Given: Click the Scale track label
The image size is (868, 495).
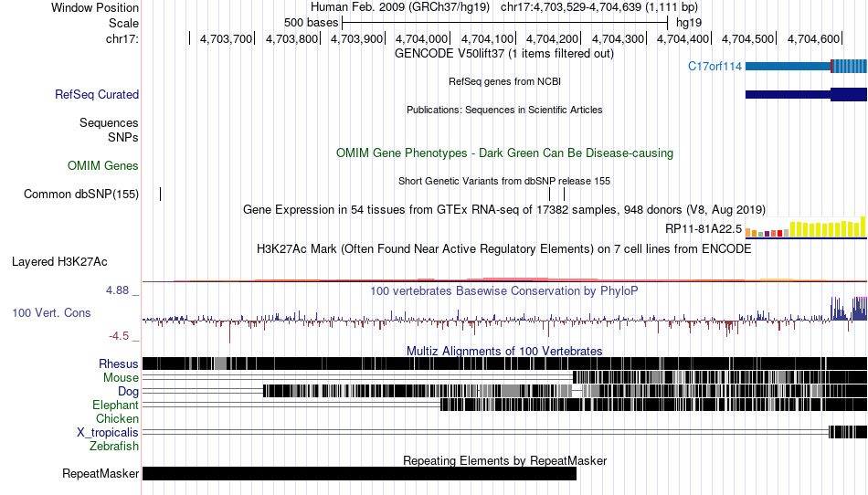Looking at the screenshot, I should (123, 23).
